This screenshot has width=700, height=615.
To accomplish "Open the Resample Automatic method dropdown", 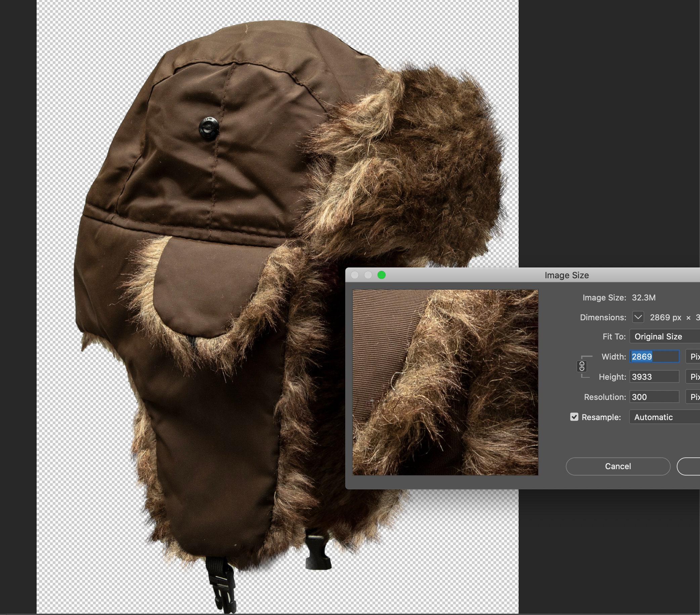I will (x=665, y=417).
